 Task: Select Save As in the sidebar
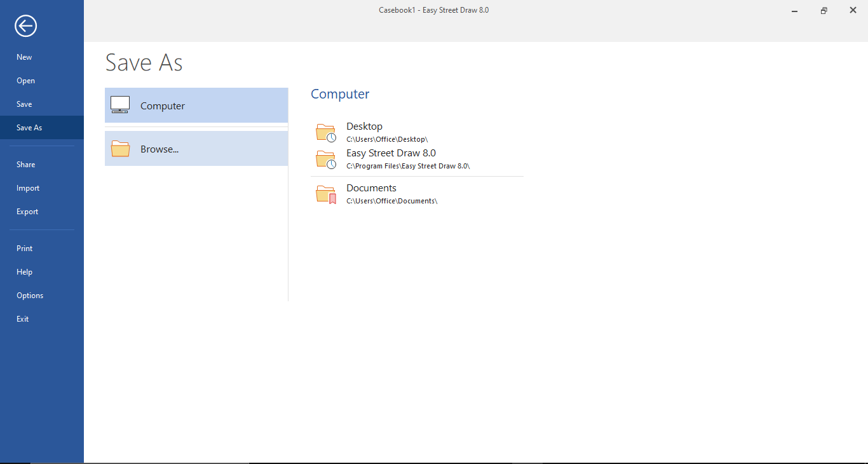click(42, 128)
